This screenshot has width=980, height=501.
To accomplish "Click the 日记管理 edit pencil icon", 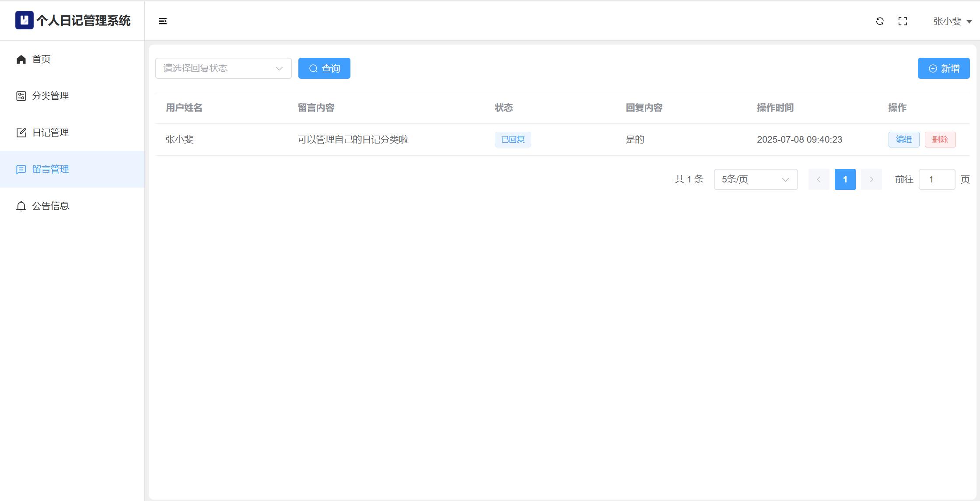I will click(21, 133).
